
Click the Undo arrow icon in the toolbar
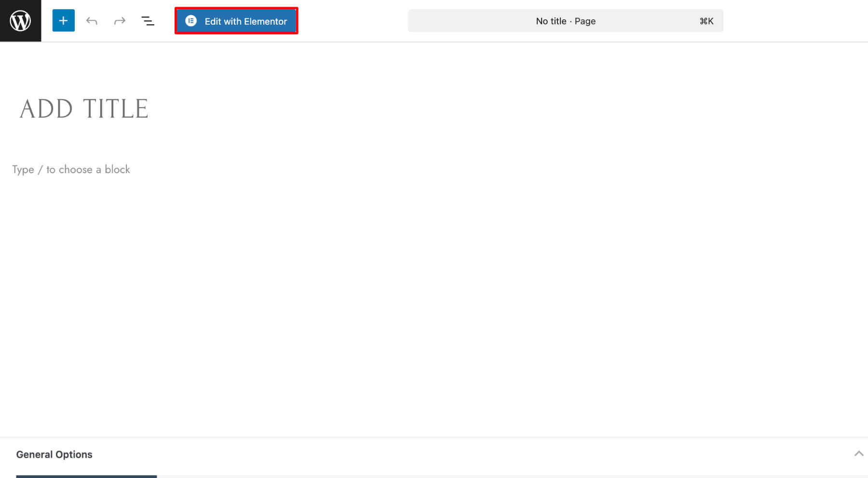pos(91,20)
